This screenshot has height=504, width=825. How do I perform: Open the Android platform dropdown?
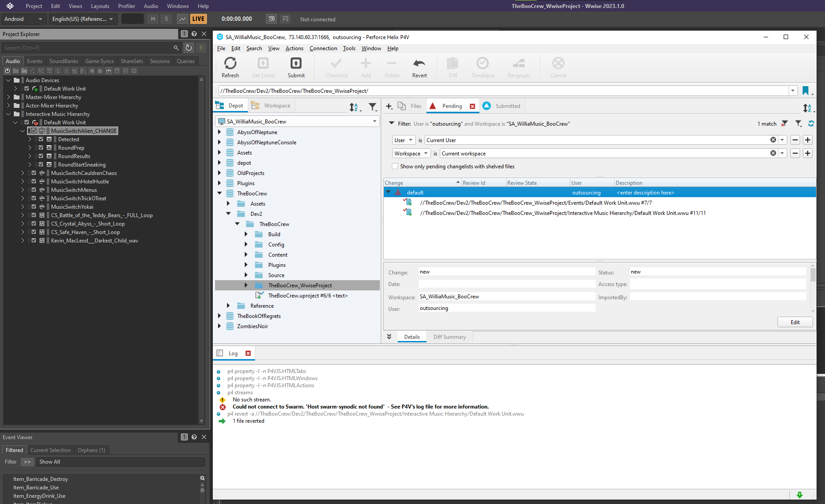point(24,19)
